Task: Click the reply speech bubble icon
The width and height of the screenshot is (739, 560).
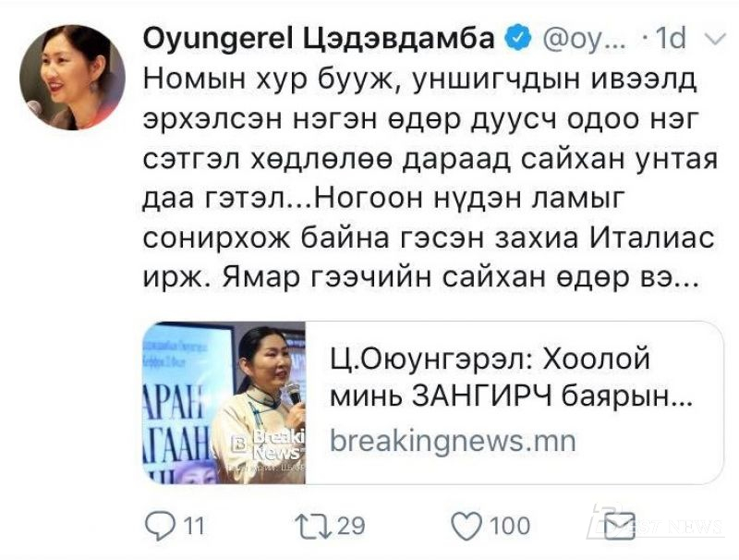Action: (161, 526)
